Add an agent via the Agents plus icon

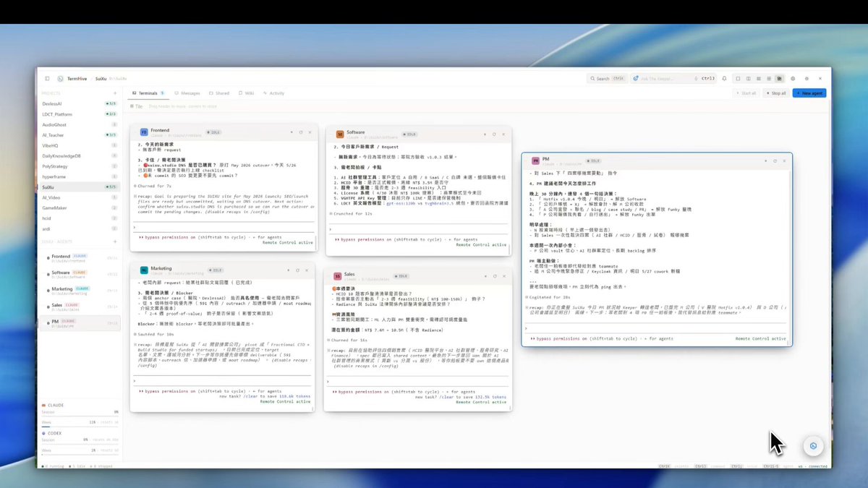pyautogui.click(x=114, y=241)
